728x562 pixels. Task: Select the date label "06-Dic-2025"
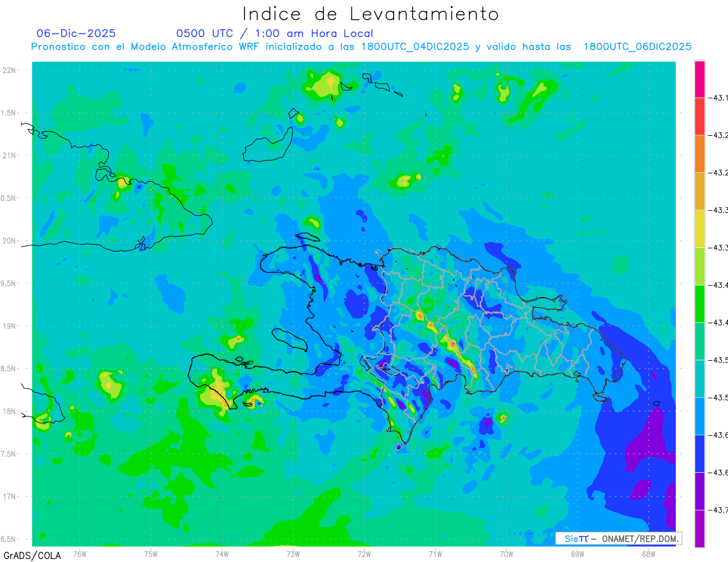coord(76,33)
